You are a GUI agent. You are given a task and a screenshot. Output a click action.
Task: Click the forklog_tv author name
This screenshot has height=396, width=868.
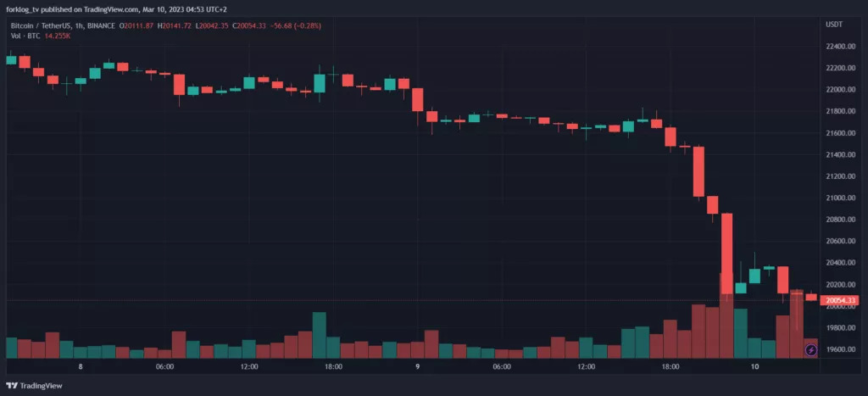(x=21, y=9)
